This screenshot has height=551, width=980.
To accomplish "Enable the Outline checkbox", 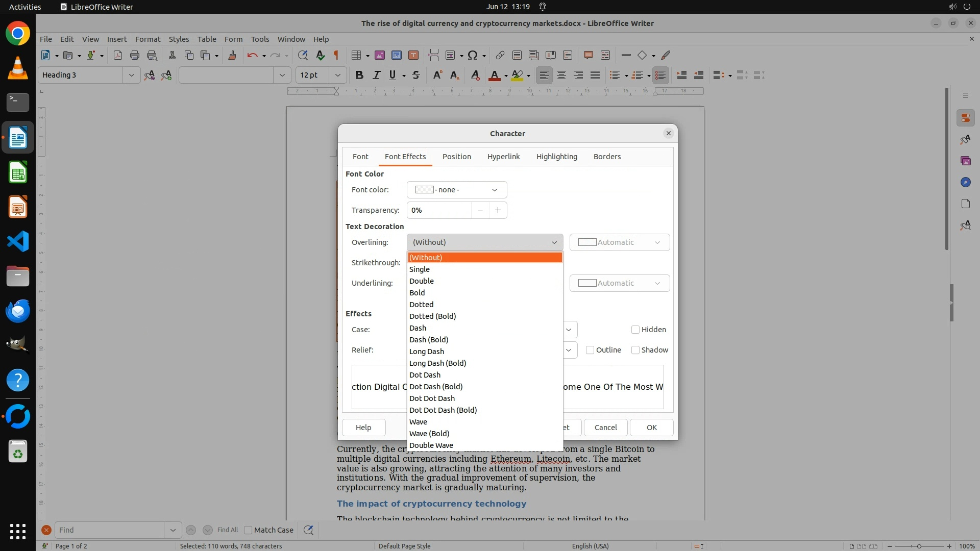I will click(590, 350).
